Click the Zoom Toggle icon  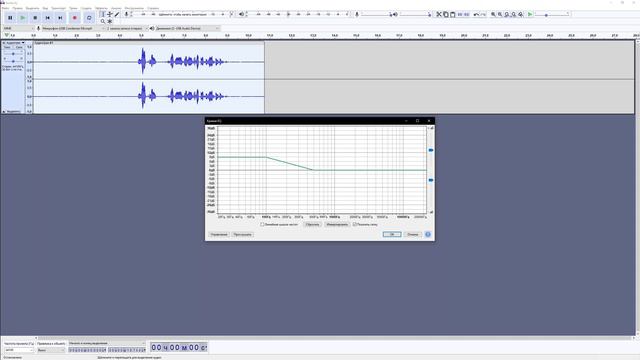(520, 14)
